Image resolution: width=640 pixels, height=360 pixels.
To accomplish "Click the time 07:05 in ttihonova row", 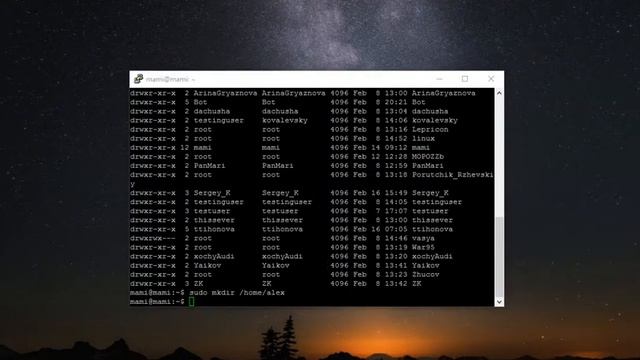I will tap(396, 229).
